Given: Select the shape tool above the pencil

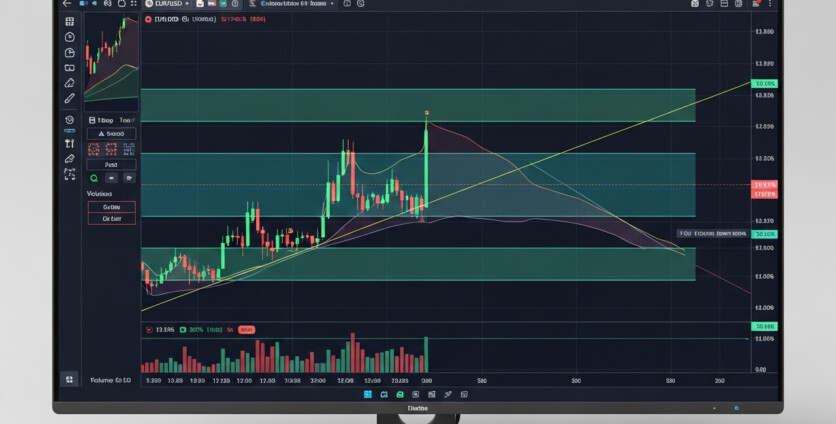Looking at the screenshot, I should tap(69, 83).
